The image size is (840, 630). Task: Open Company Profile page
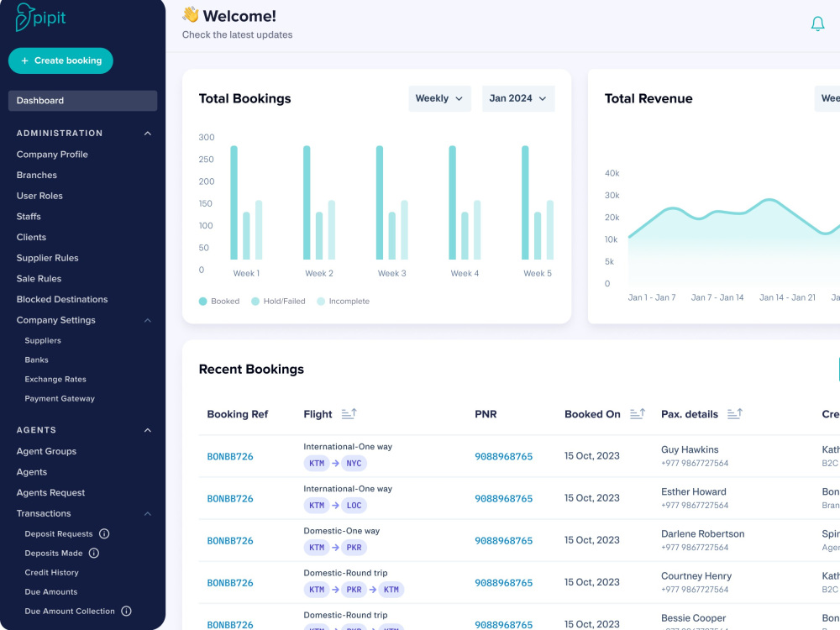click(x=52, y=155)
